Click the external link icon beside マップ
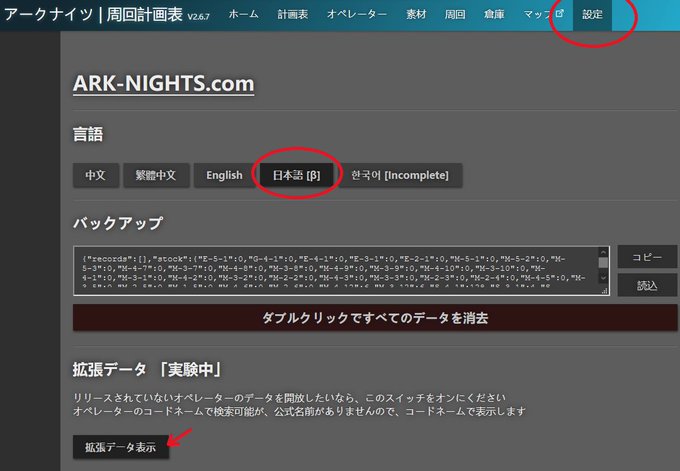 click(560, 13)
